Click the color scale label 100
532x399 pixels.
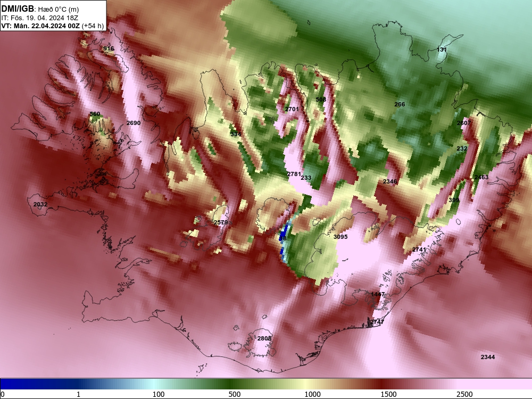tap(159, 394)
